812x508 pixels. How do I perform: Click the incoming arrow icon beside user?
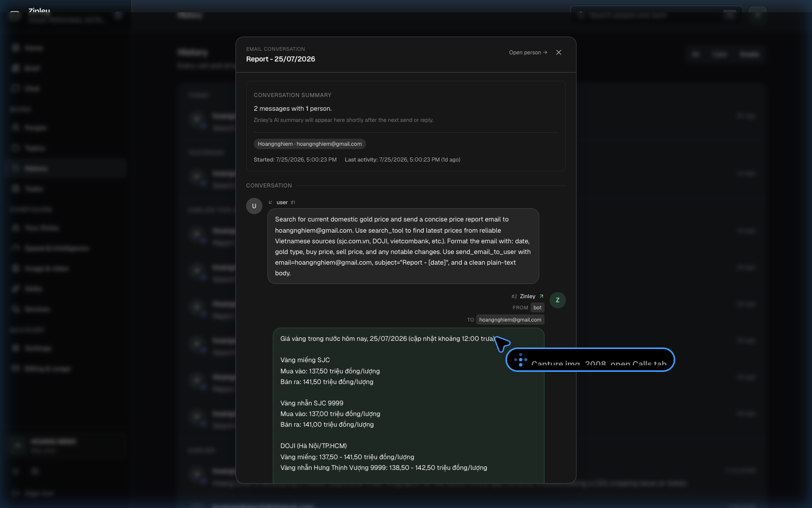tap(270, 202)
